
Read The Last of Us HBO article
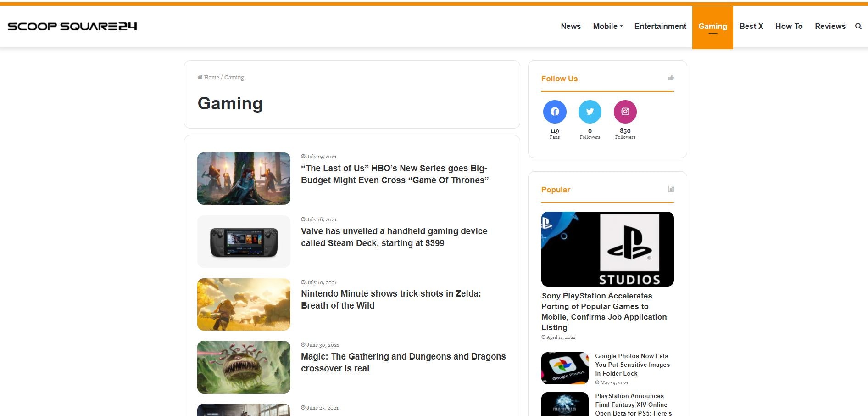pyautogui.click(x=395, y=174)
